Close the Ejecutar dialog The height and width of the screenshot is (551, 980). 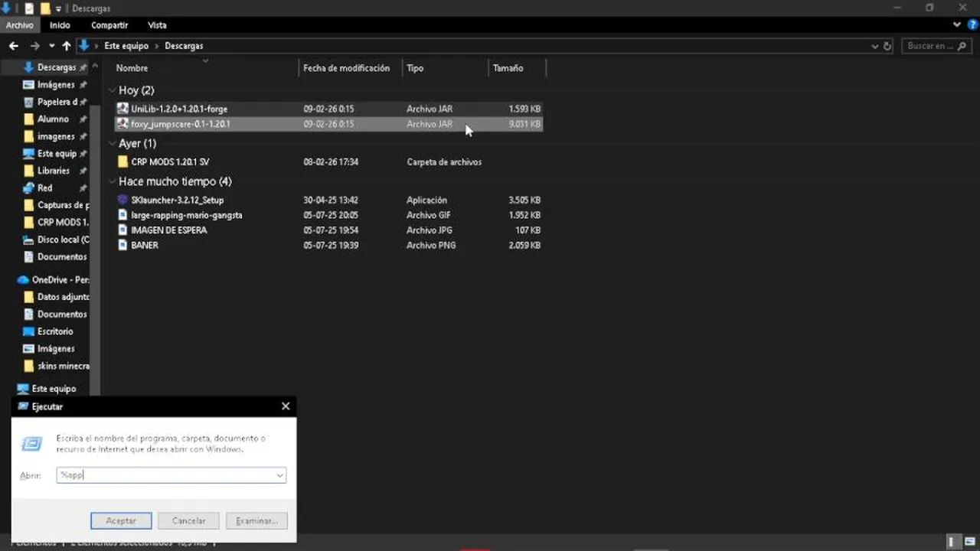(286, 406)
